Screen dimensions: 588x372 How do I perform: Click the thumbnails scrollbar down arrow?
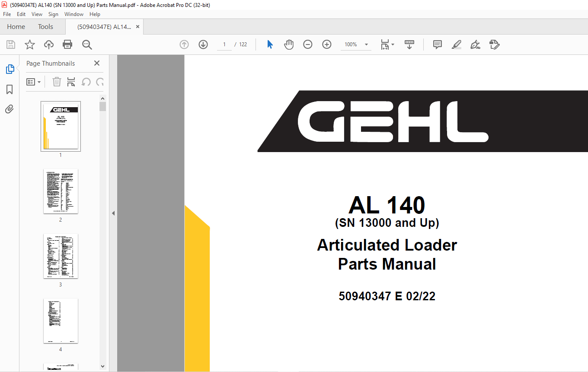pyautogui.click(x=102, y=366)
